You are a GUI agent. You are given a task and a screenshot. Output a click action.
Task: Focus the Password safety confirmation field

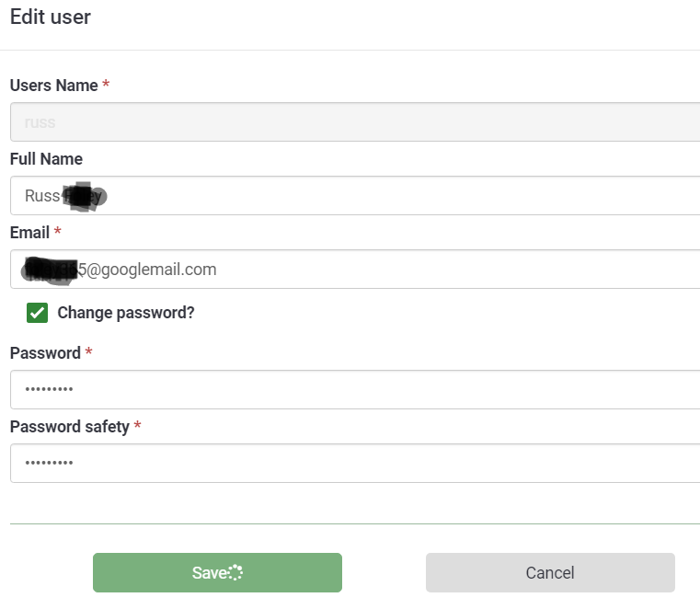pos(368,463)
